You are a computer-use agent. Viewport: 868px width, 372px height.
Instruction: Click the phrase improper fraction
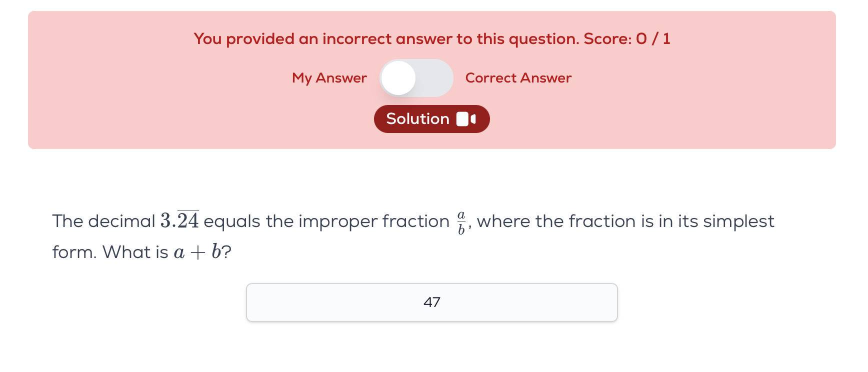pos(374,221)
